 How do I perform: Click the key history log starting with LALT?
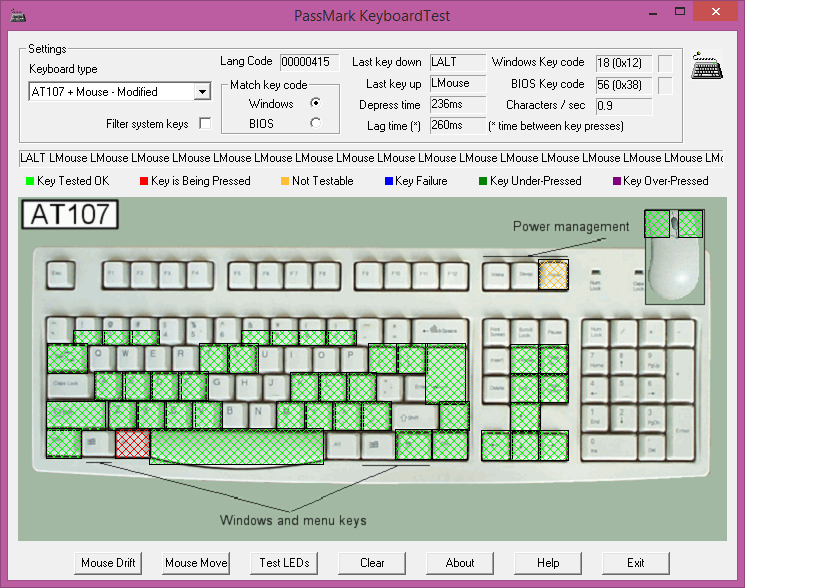(x=371, y=158)
